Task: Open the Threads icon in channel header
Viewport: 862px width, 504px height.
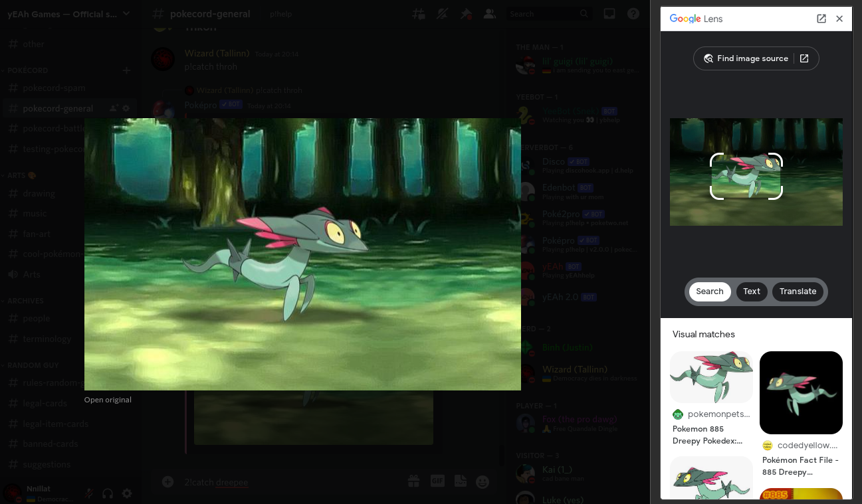Action: point(418,14)
